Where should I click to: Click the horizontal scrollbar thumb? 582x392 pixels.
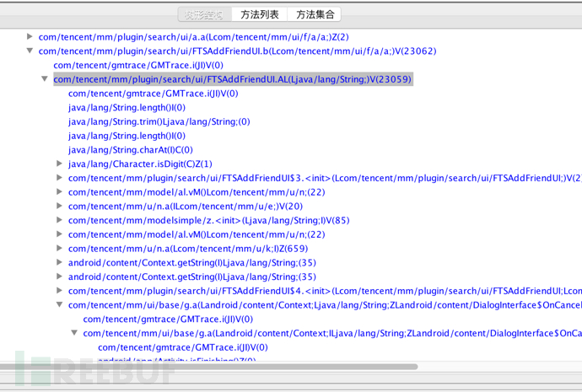click(x=208, y=367)
